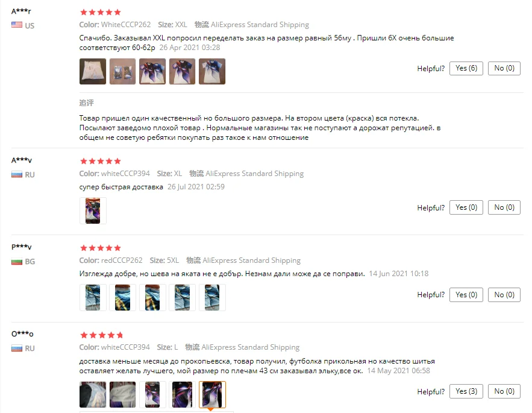Click the Bulgarian flag icon beside P***v
The image size is (532, 413).
[x=17, y=262]
